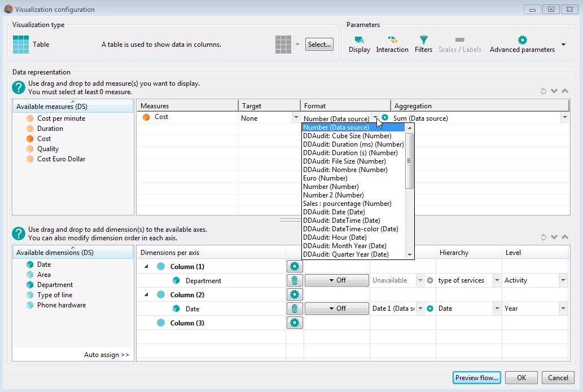Image resolution: width=583 pixels, height=392 pixels.
Task: Click the Table visualization type icon
Action: pyautogui.click(x=21, y=45)
